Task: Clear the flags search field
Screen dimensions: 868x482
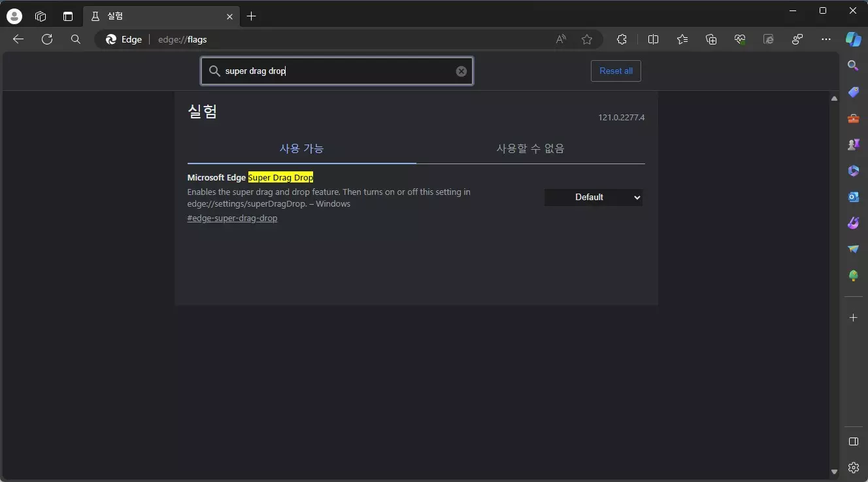Action: pos(461,71)
